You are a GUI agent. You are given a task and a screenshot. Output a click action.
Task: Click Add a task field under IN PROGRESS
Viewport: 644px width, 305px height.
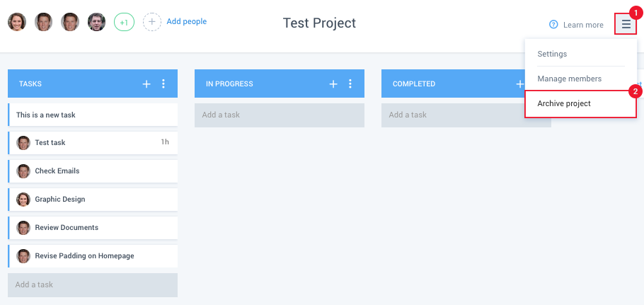280,115
